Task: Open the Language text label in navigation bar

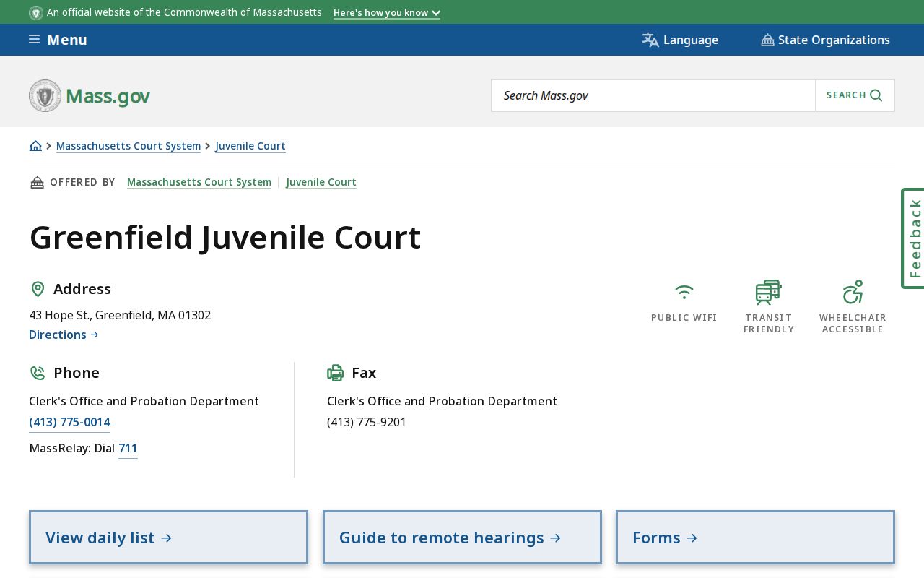Action: coord(691,40)
